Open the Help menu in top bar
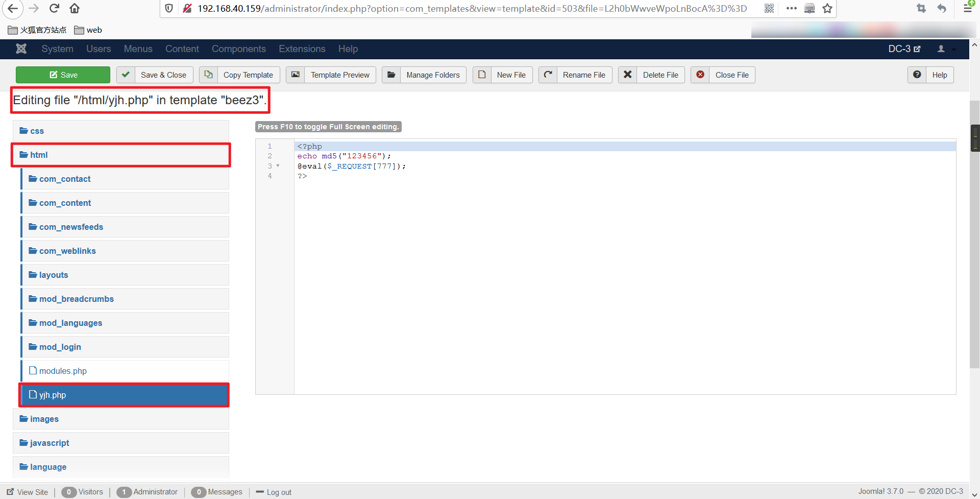This screenshot has height=499, width=980. 348,49
